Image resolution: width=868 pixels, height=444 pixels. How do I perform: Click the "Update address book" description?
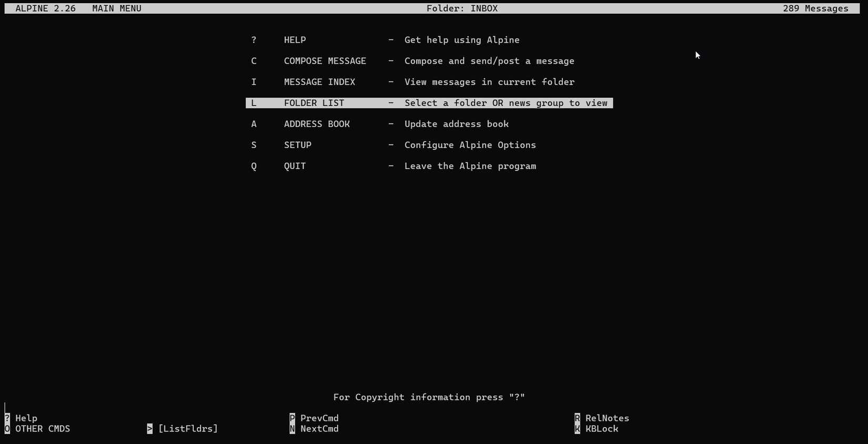coord(457,124)
